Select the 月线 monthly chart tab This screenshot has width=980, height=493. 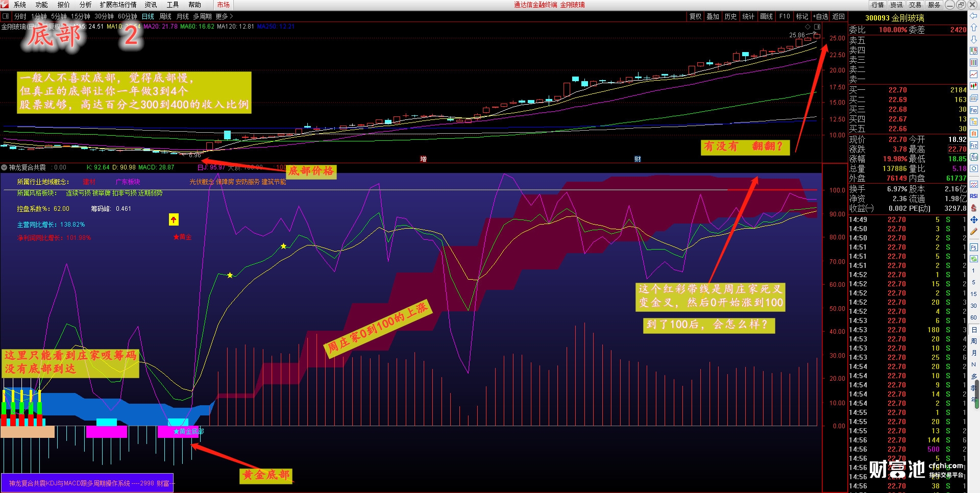183,16
